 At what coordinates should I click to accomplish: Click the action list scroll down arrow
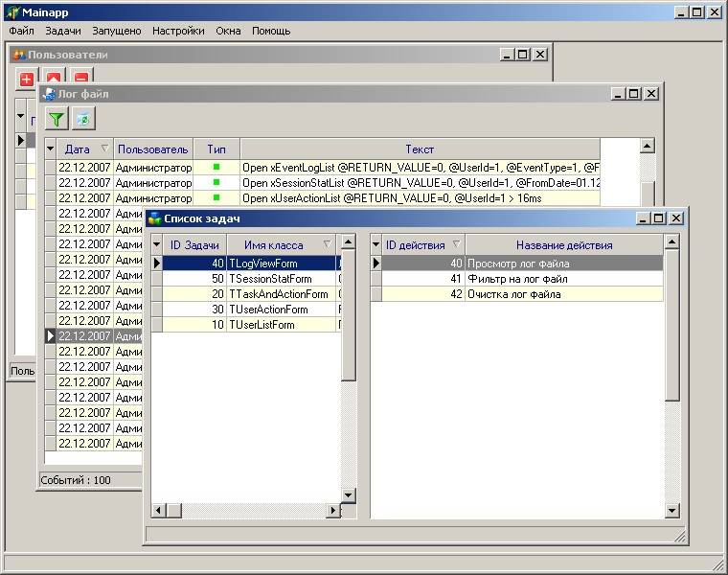[x=671, y=511]
